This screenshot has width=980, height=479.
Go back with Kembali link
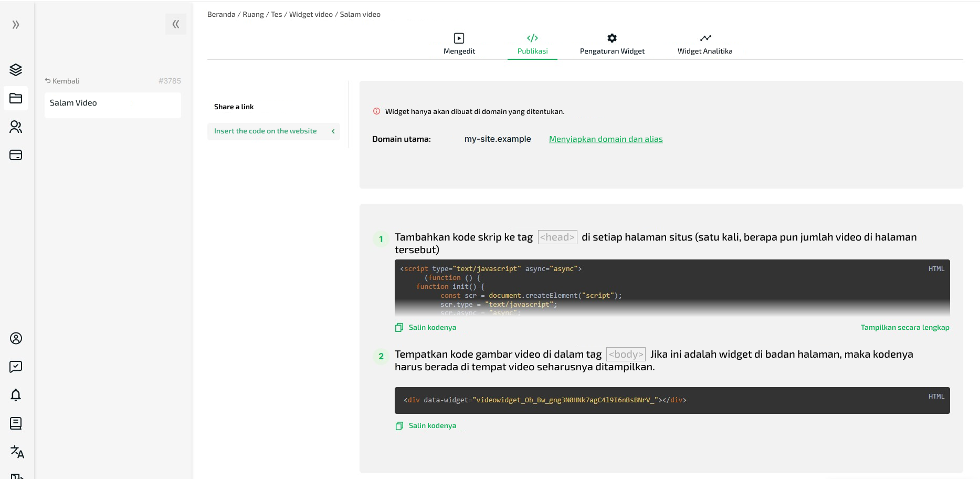[62, 81]
